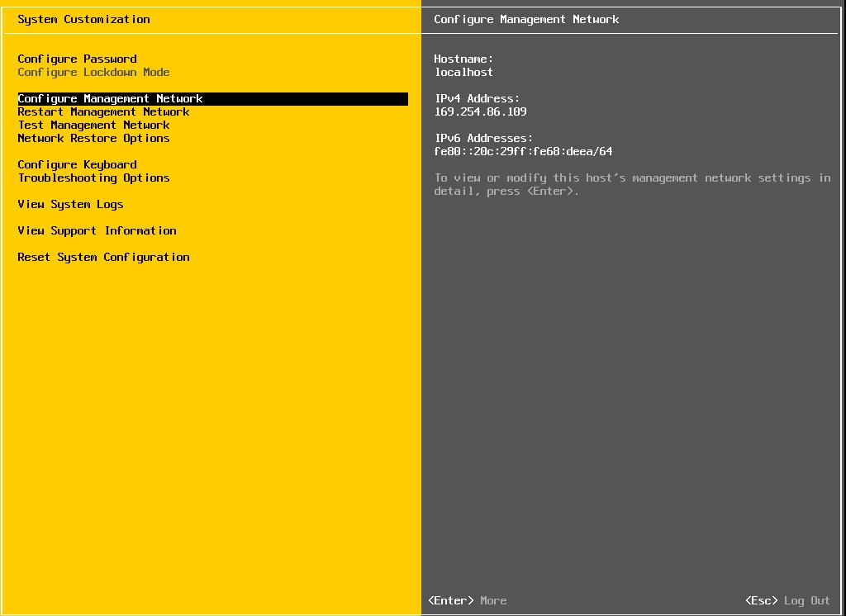Viewport: 846px width, 616px height.
Task: Open Network Restore Options entry
Action: [93, 138]
